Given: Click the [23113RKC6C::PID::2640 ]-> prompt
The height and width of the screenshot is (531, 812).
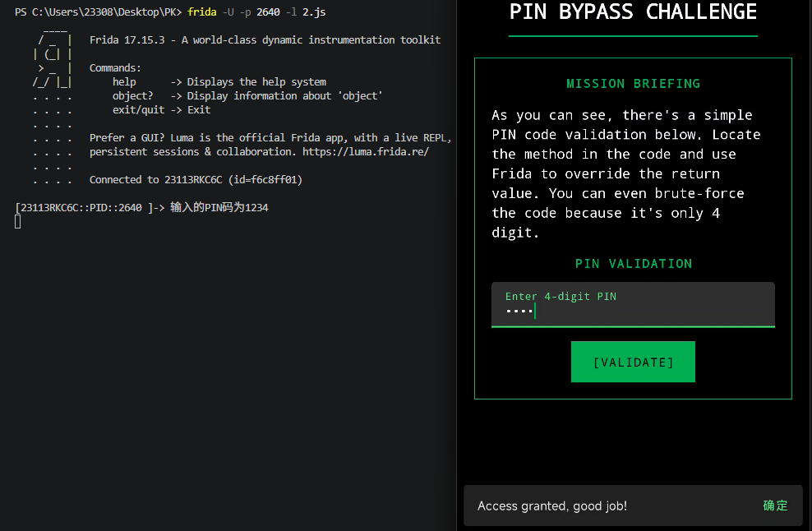Looking at the screenshot, I should click(x=90, y=208).
